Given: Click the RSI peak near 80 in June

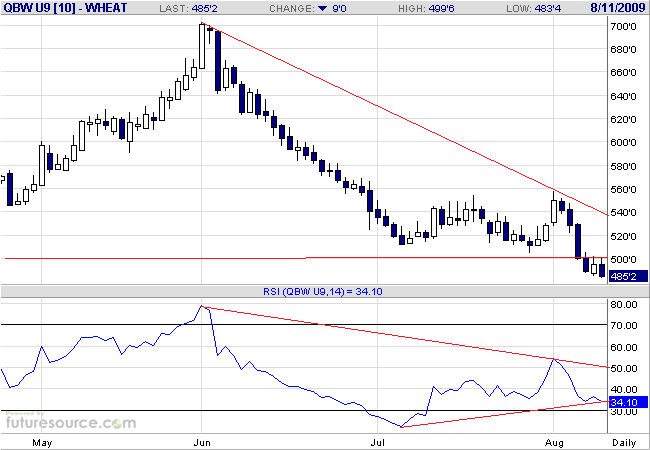Looking at the screenshot, I should [202, 307].
